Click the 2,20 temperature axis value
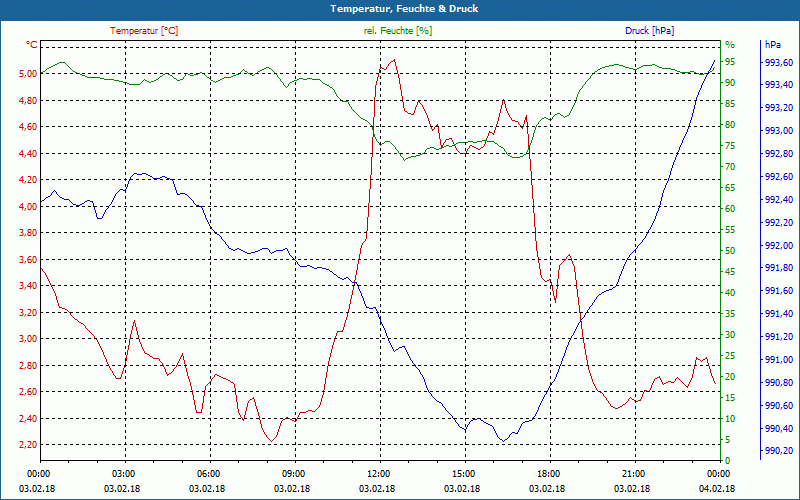Viewport: 800px width, 500px height. tap(29, 445)
